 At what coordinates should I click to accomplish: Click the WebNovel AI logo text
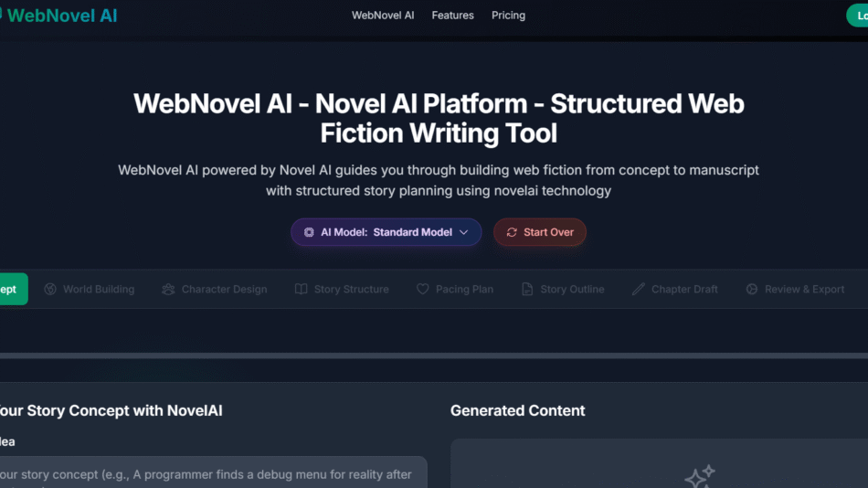[x=61, y=16]
